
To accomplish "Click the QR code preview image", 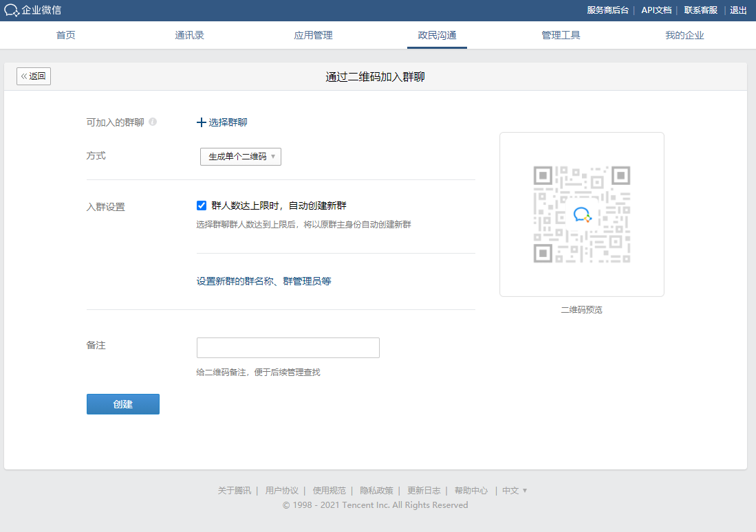I will (x=582, y=214).
